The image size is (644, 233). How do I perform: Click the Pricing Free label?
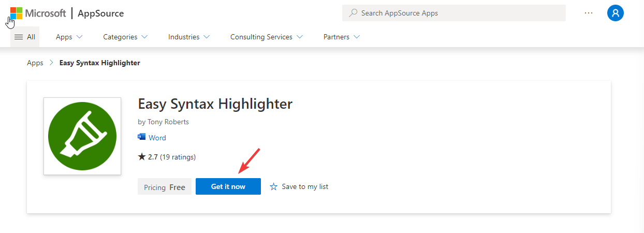tap(165, 187)
